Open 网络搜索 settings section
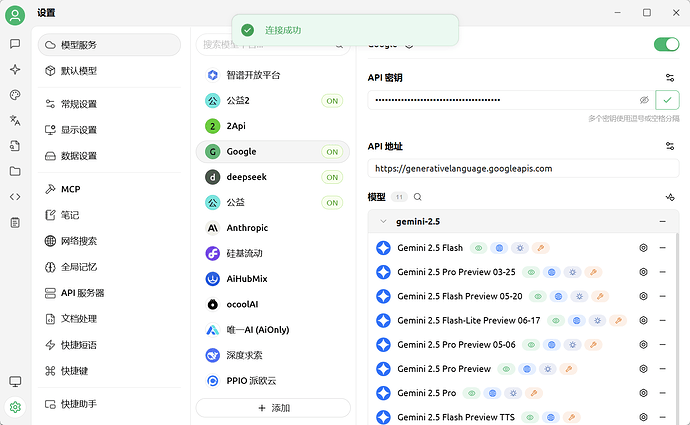690x425 pixels. (109, 241)
